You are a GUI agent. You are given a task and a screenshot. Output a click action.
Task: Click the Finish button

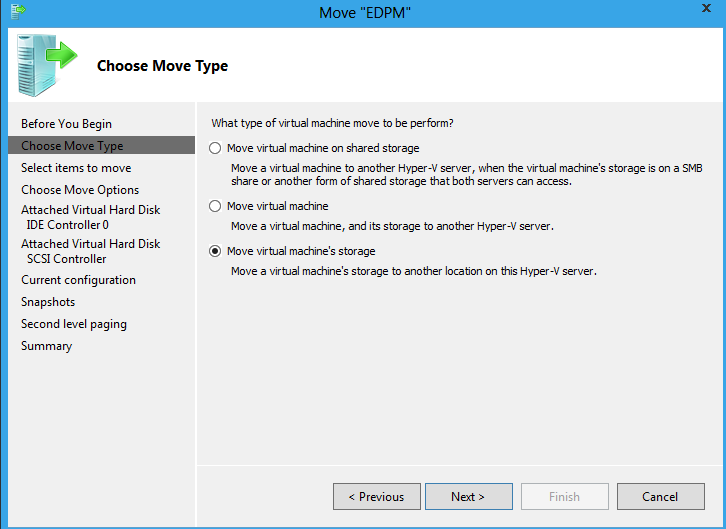tap(564, 497)
